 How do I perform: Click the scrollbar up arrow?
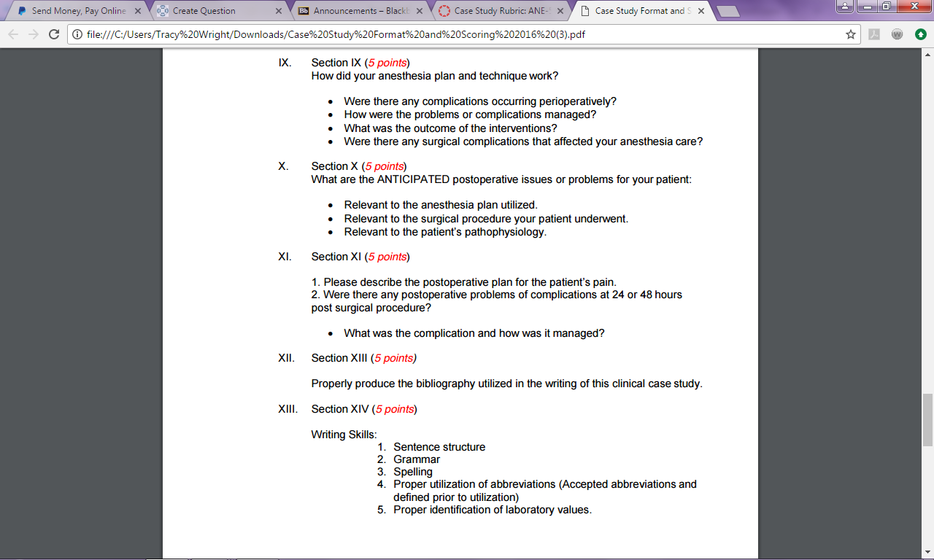(x=928, y=55)
